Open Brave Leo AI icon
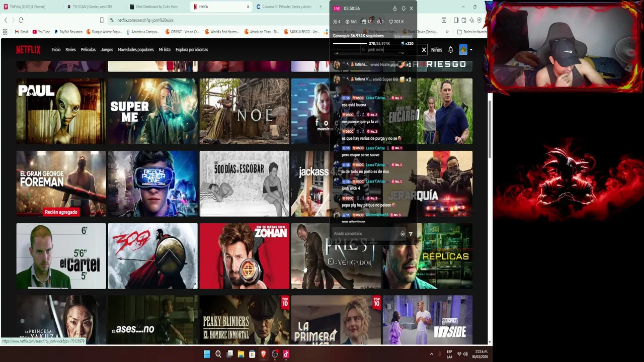The height and width of the screenshot is (362, 644). (471, 20)
